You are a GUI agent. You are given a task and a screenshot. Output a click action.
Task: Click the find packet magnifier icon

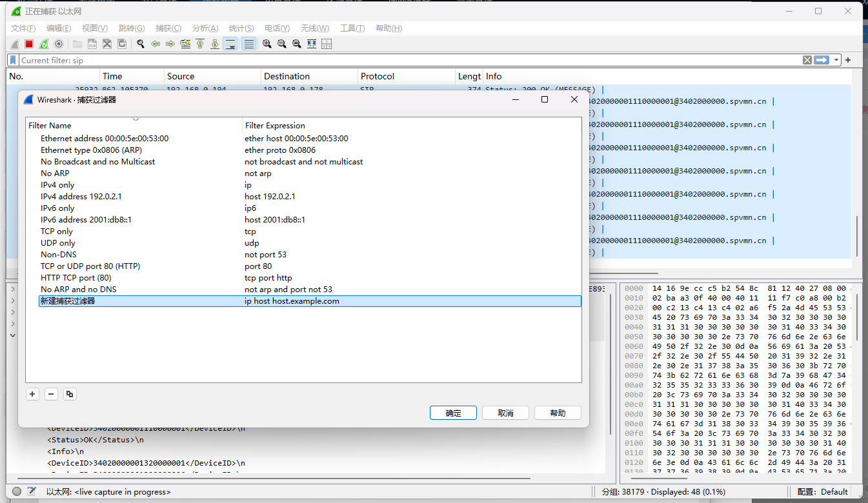tap(140, 44)
